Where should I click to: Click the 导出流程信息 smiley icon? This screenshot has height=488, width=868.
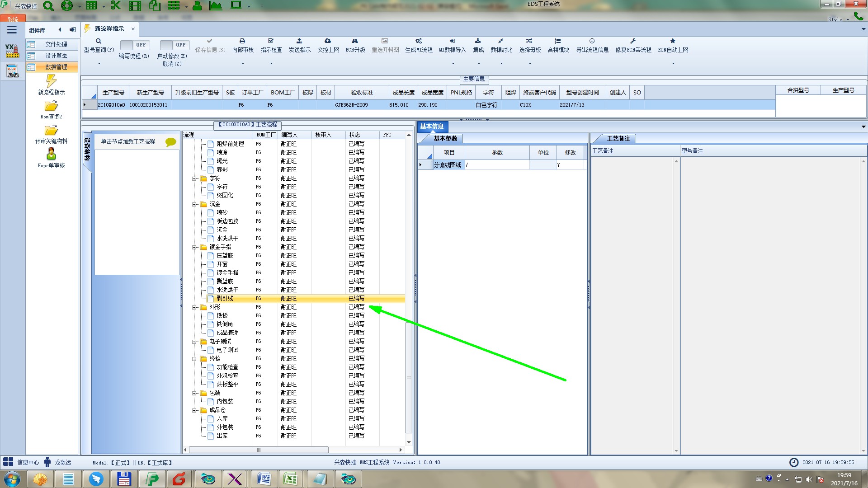pyautogui.click(x=592, y=41)
